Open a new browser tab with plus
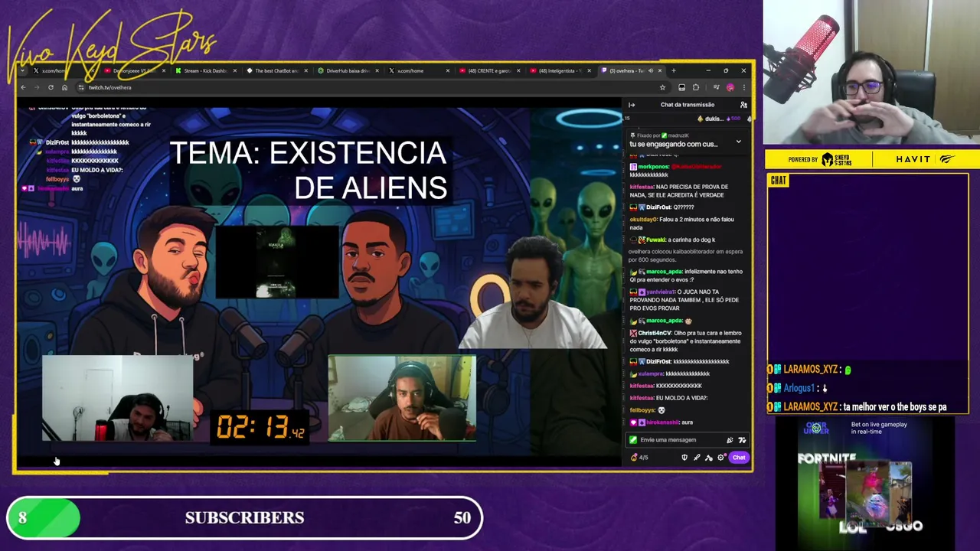Image resolution: width=980 pixels, height=551 pixels. click(x=674, y=71)
